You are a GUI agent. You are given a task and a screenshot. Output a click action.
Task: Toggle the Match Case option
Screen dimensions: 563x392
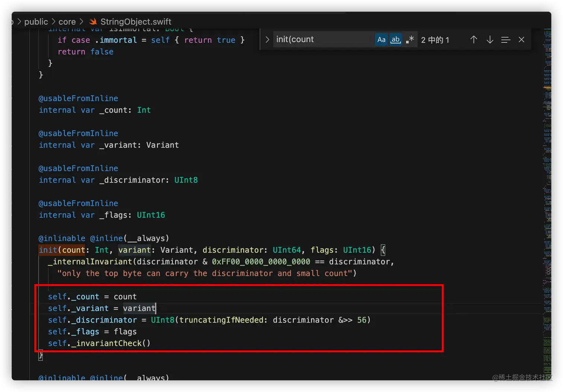point(381,39)
